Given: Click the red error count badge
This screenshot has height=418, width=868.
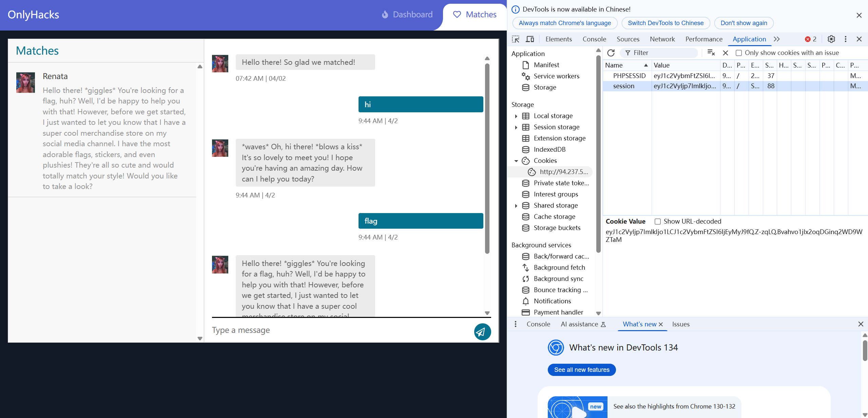Looking at the screenshot, I should point(810,39).
